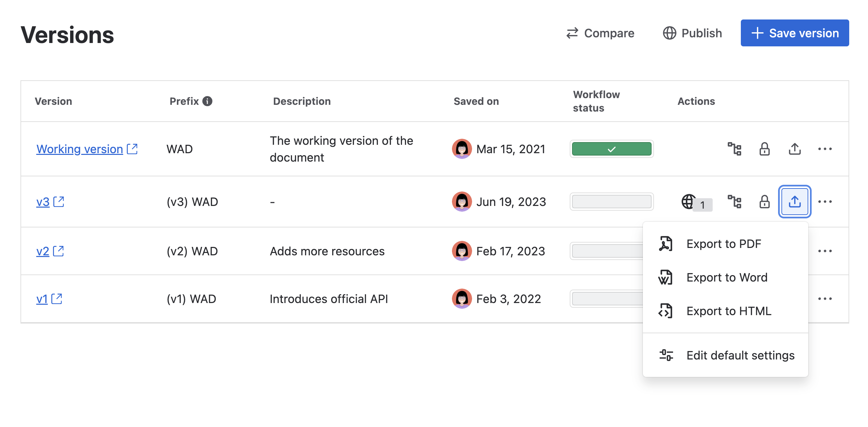Open Edit default settings
Screen dimensions: 868x427
(x=740, y=355)
